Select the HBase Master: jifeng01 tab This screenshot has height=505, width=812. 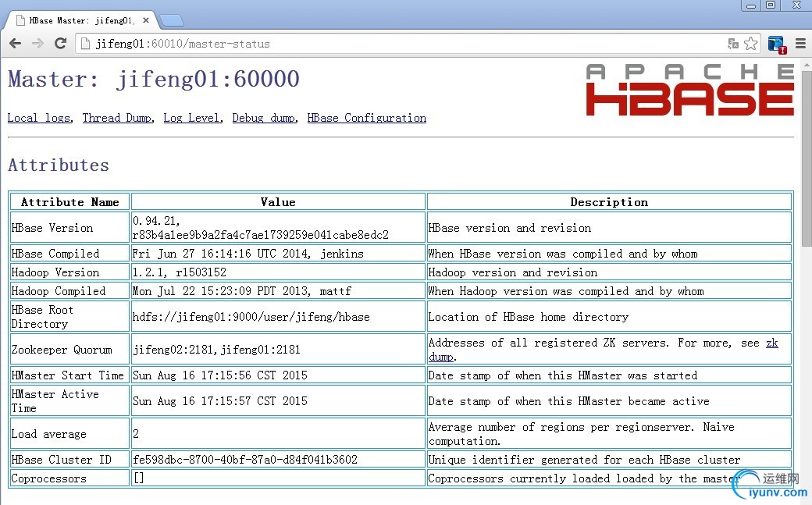(82, 21)
